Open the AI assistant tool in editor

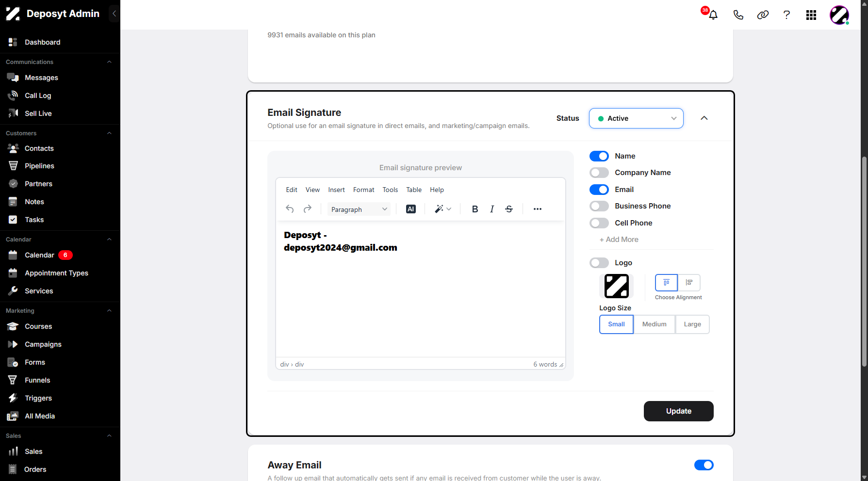pyautogui.click(x=411, y=209)
